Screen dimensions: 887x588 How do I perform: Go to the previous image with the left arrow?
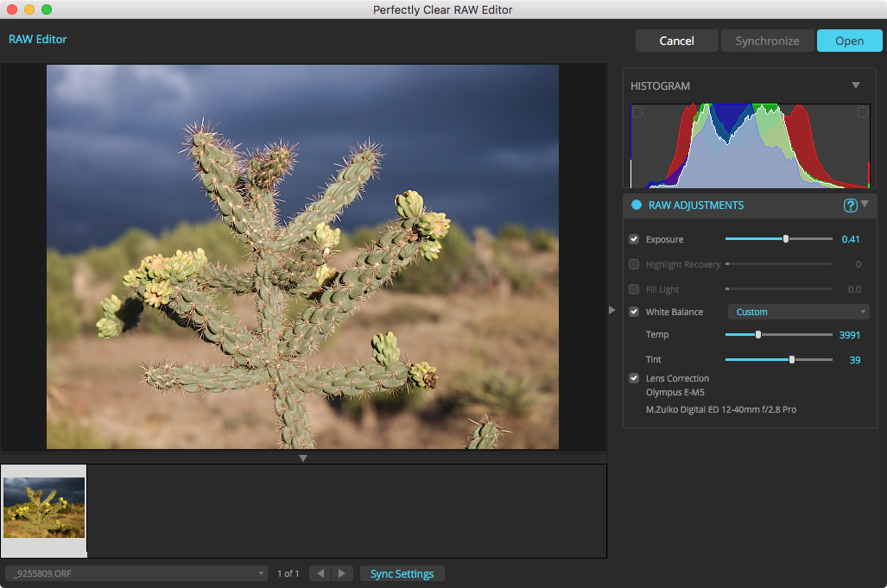click(x=320, y=572)
